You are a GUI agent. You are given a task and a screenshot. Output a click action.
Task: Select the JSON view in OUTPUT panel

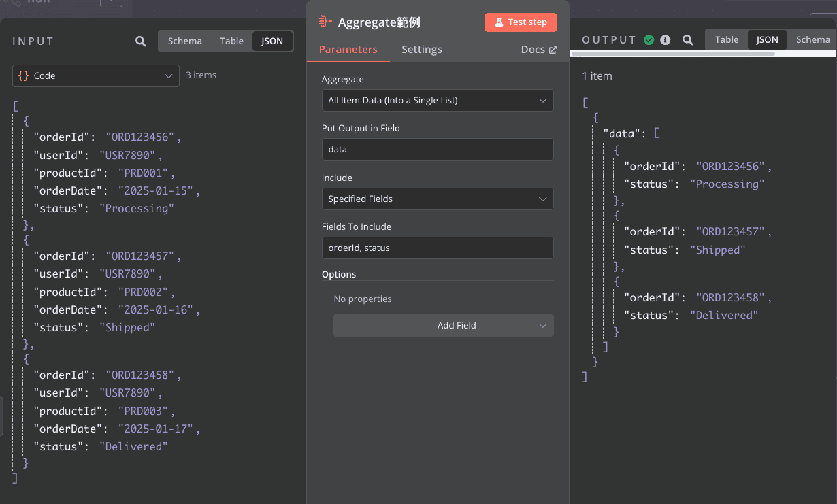point(767,39)
